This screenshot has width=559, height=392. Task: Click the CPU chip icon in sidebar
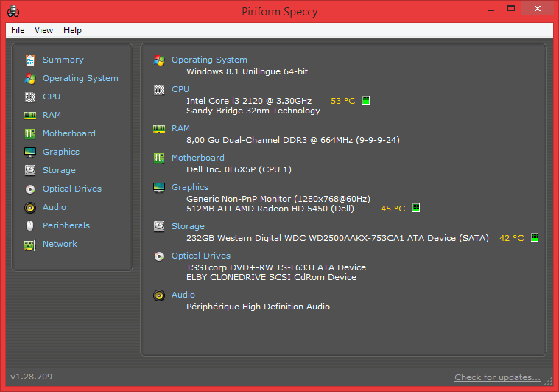[30, 97]
